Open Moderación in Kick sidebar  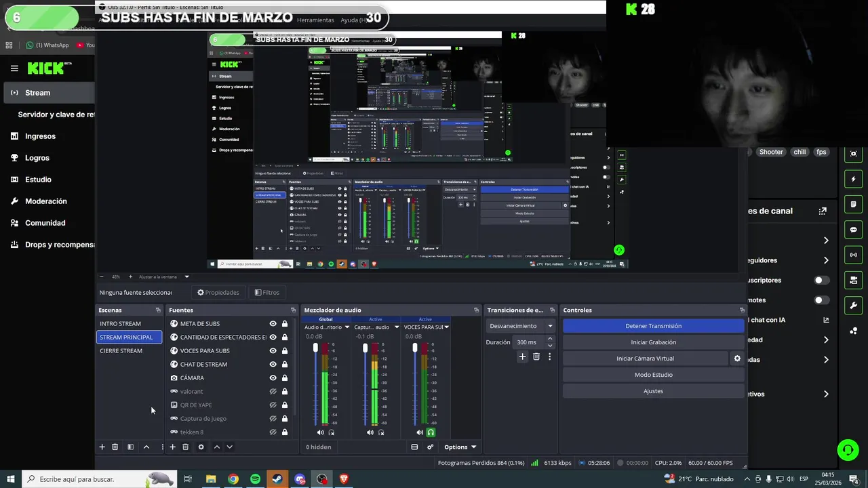coord(47,201)
